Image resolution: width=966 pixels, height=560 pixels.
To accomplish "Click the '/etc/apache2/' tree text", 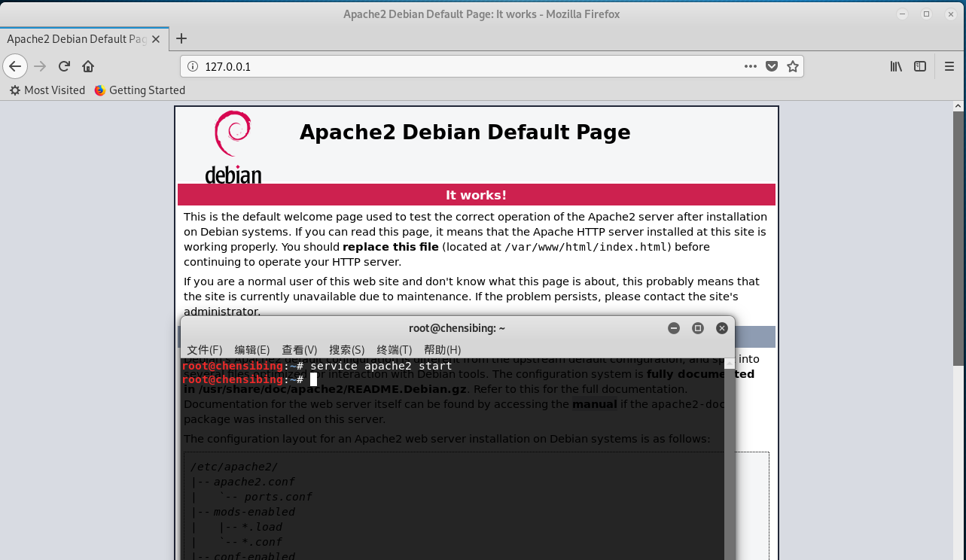I will [x=234, y=467].
